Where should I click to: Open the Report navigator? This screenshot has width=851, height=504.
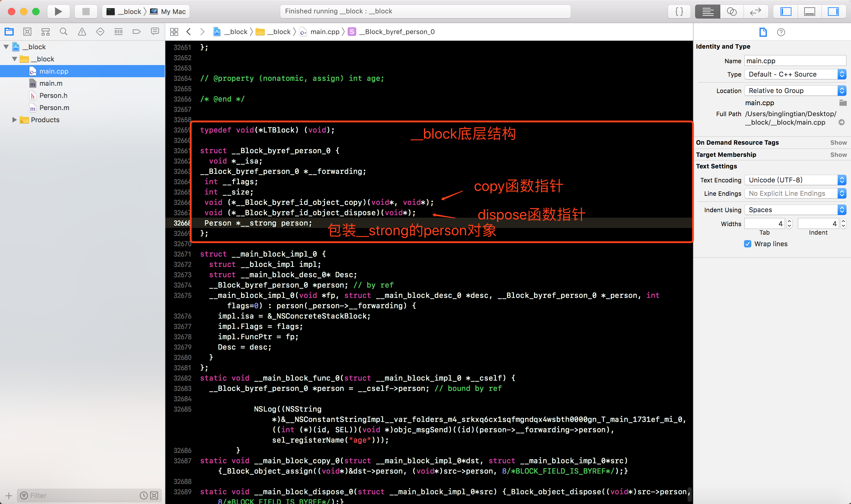155,32
